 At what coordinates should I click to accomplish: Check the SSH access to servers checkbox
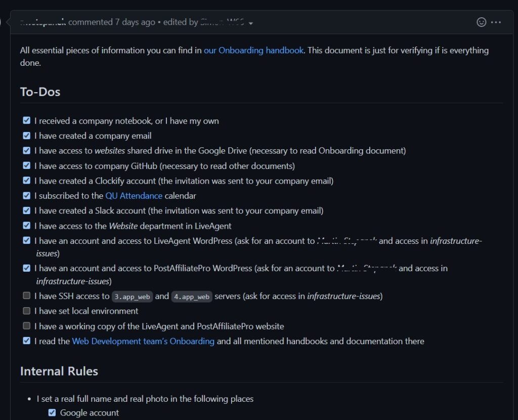click(x=26, y=296)
